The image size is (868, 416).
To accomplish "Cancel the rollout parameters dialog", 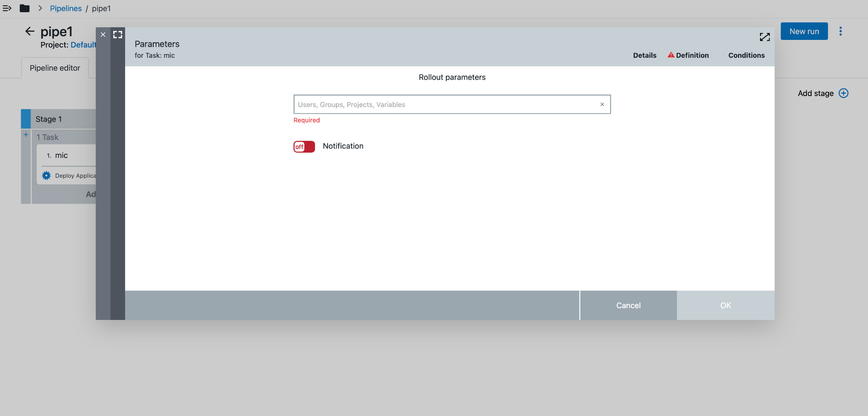I will coord(628,305).
